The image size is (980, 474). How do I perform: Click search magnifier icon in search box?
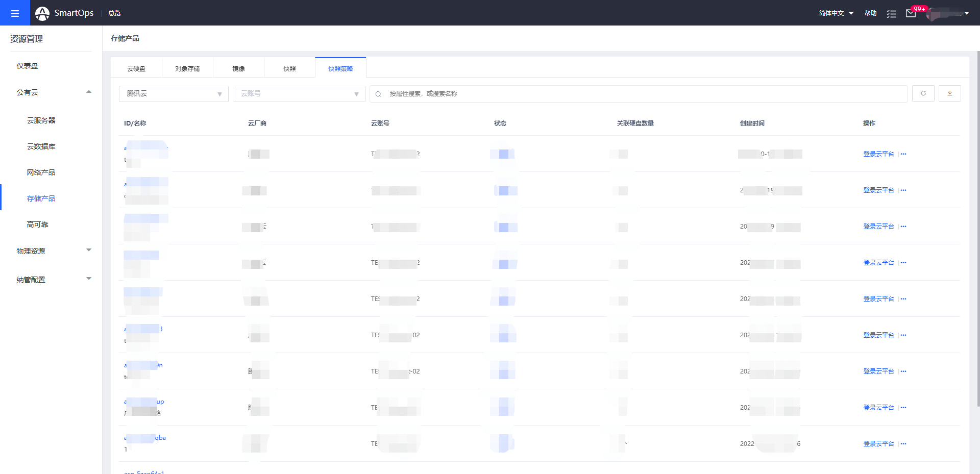378,94
